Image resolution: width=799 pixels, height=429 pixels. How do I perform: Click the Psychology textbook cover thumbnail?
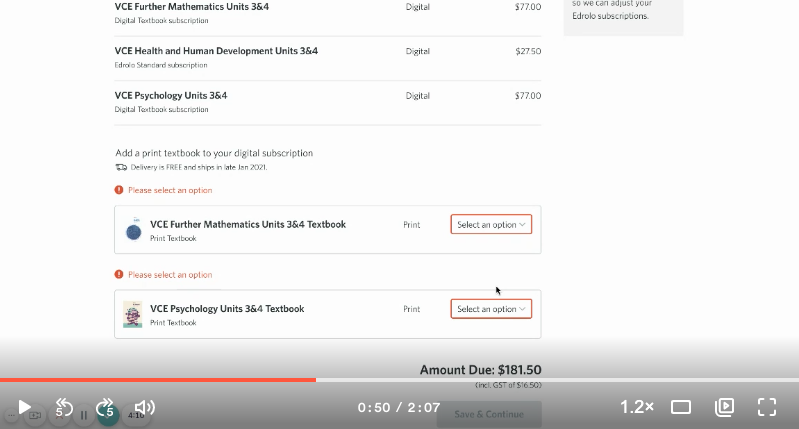[x=133, y=314]
